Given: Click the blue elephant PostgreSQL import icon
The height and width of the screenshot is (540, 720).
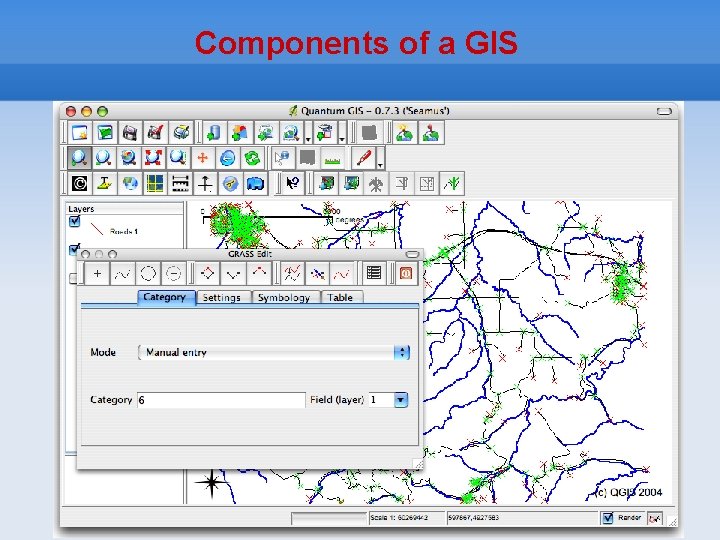Looking at the screenshot, I should (255, 183).
